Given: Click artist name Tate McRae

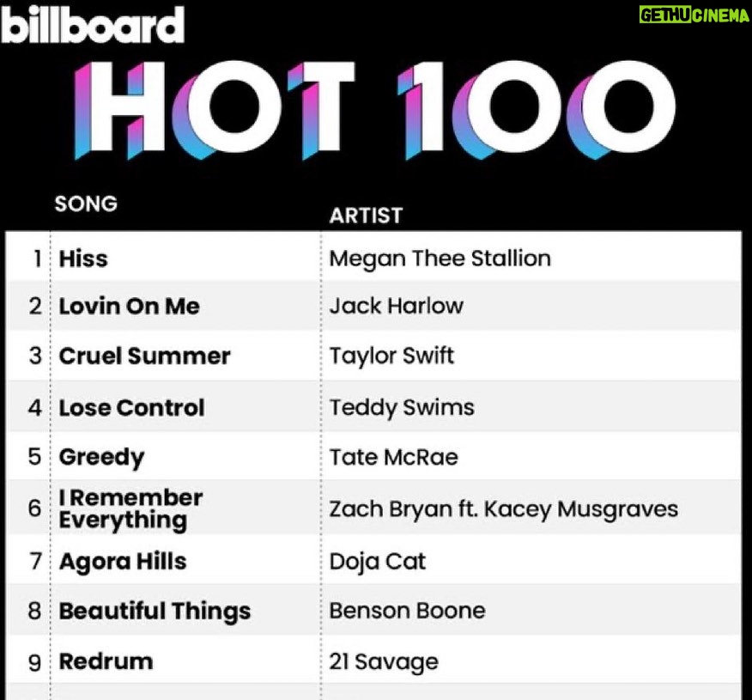Looking at the screenshot, I should click(x=393, y=457).
